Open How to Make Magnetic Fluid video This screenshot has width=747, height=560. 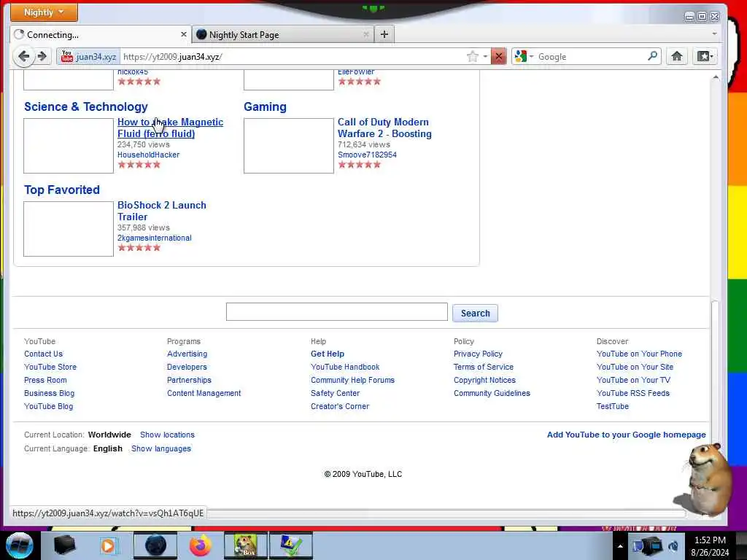(x=170, y=128)
